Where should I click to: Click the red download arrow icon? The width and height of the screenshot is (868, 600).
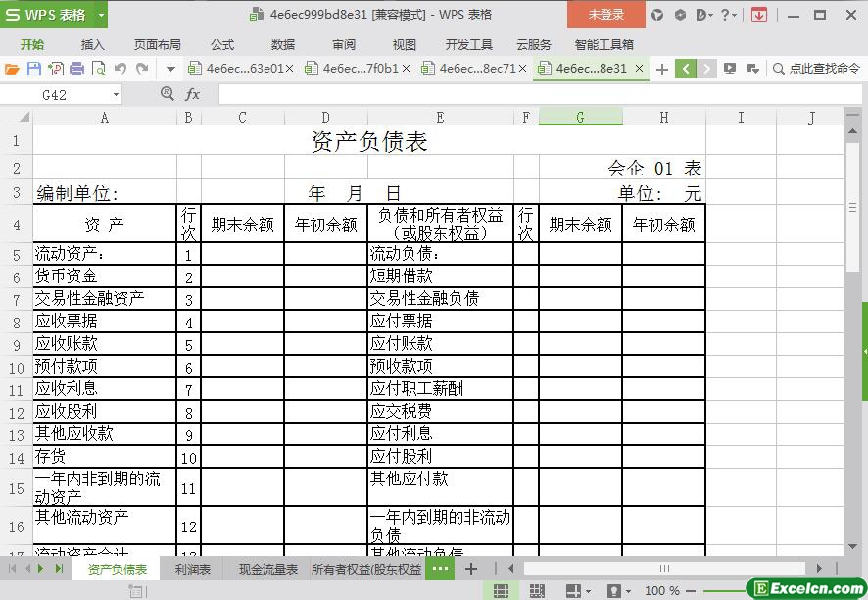click(x=759, y=15)
